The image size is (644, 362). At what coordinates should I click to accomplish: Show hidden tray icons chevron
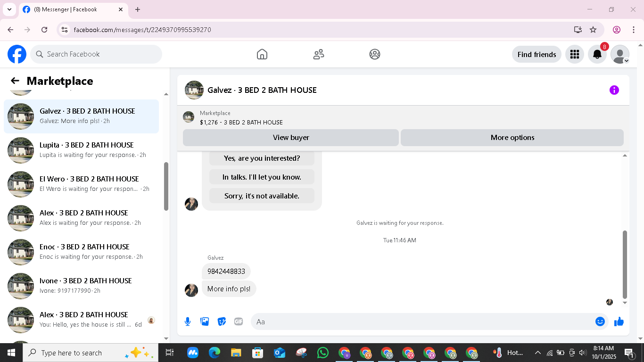coord(537,353)
